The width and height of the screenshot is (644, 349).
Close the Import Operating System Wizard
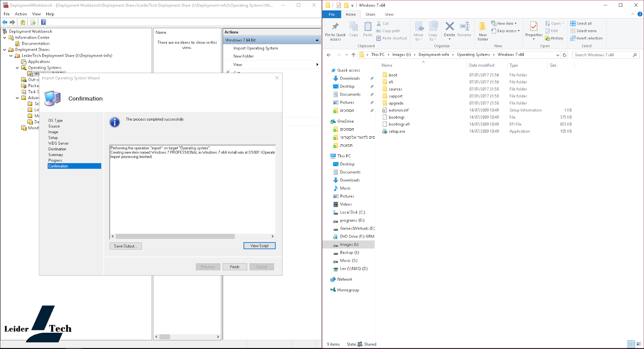[277, 78]
